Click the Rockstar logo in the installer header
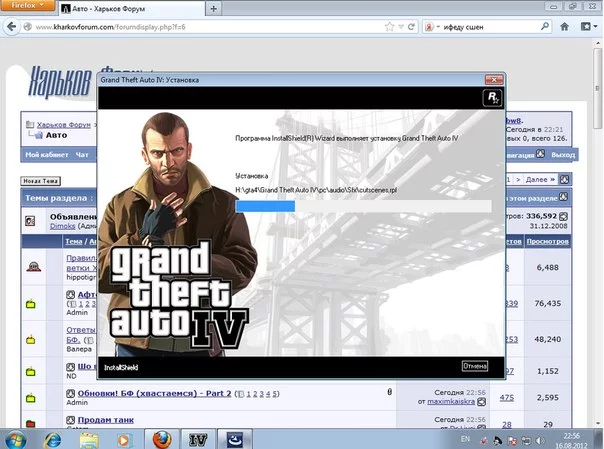 point(492,97)
